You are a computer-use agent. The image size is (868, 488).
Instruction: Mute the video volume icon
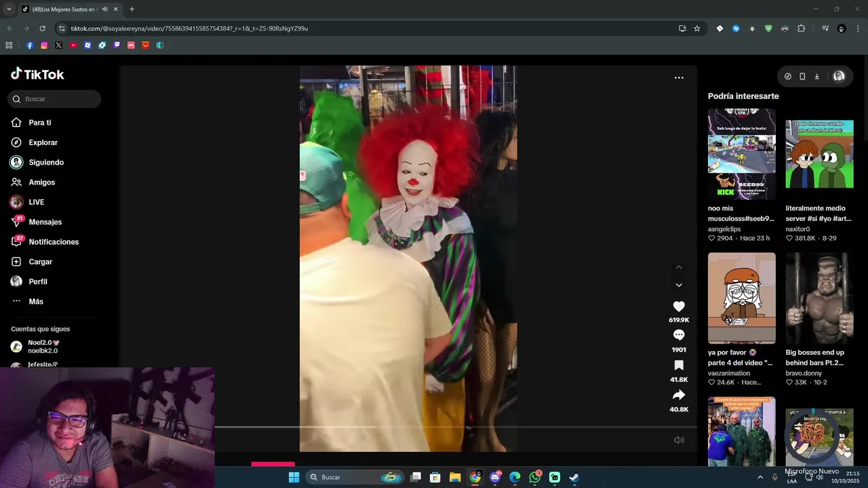(679, 440)
